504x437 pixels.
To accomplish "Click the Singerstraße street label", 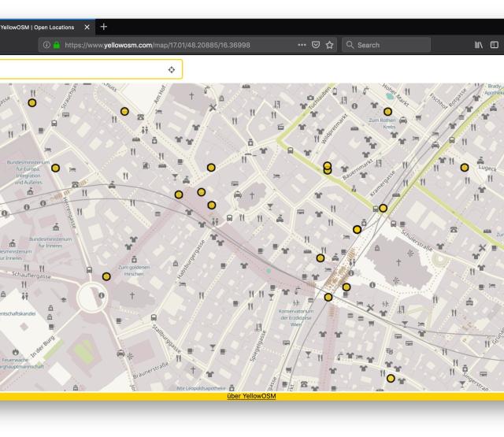I will (x=476, y=382).
